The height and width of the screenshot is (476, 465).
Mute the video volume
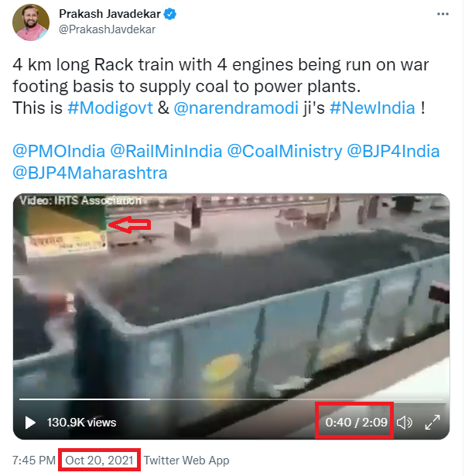pos(405,423)
